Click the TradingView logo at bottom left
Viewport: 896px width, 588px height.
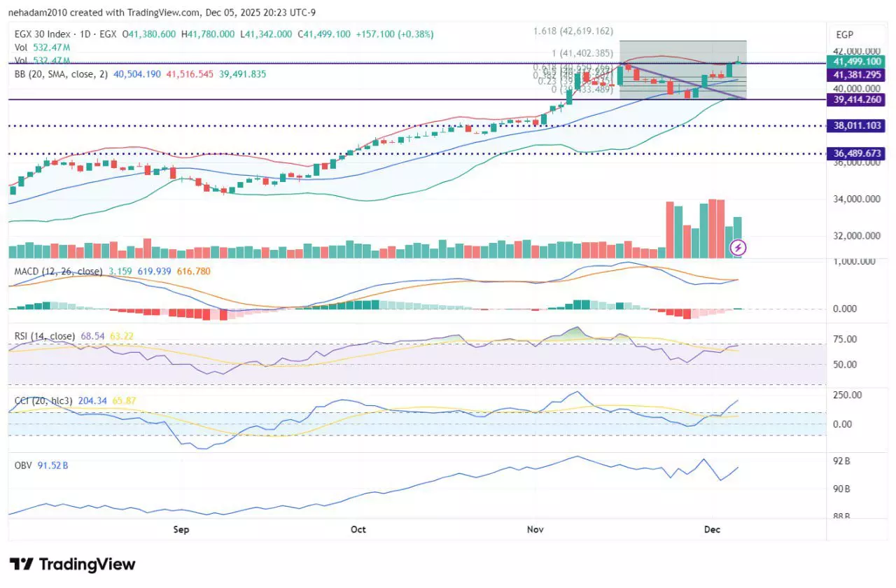pyautogui.click(x=72, y=564)
